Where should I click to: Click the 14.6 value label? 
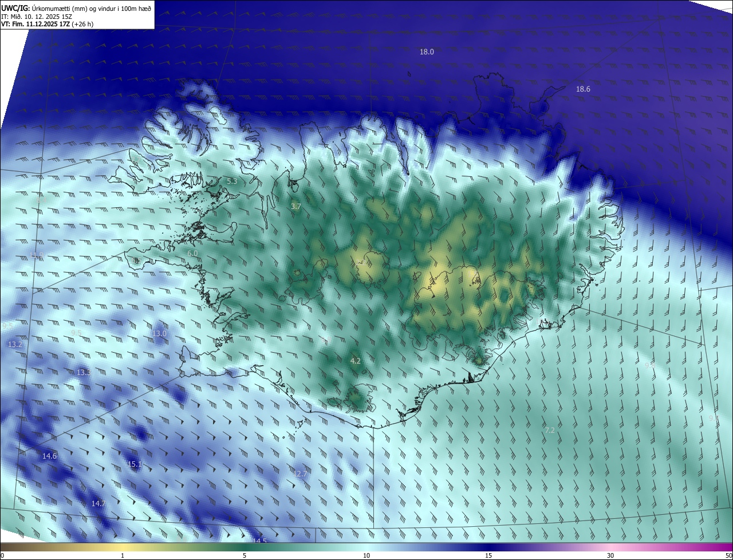coord(49,456)
